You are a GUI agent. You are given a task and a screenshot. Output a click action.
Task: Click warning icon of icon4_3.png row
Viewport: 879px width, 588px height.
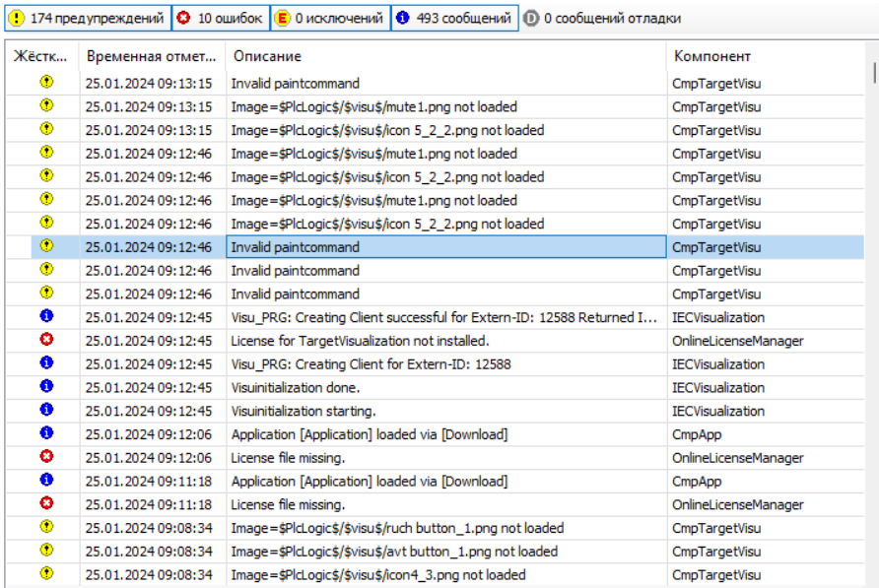[x=46, y=574]
